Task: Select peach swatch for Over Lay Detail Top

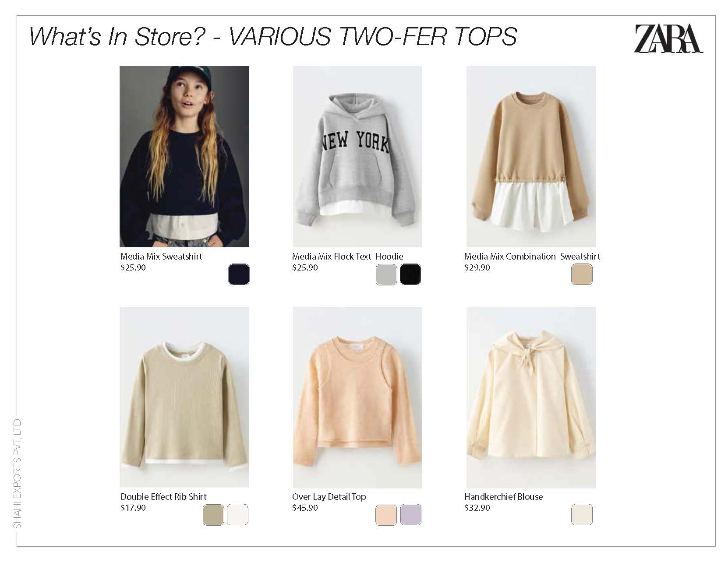Action: click(x=386, y=514)
